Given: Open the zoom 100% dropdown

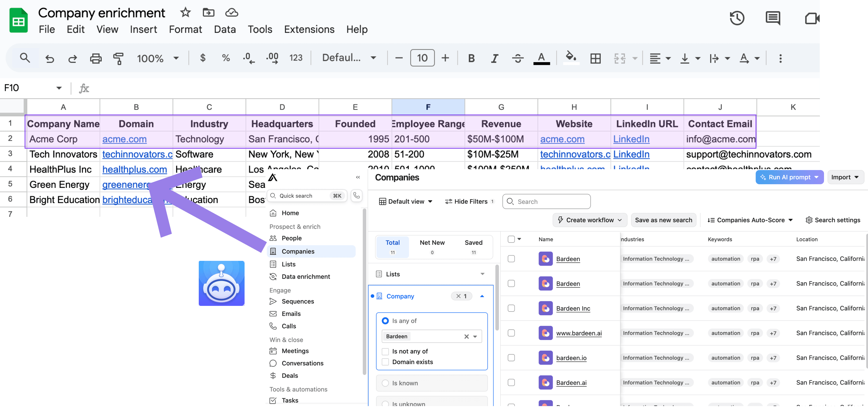Looking at the screenshot, I should (158, 58).
